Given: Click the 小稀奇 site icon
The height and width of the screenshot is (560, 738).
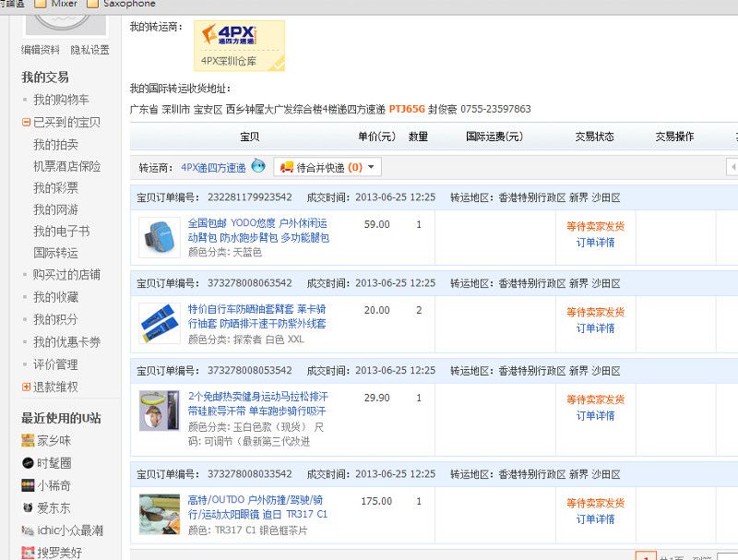Looking at the screenshot, I should pyautogui.click(x=29, y=485).
